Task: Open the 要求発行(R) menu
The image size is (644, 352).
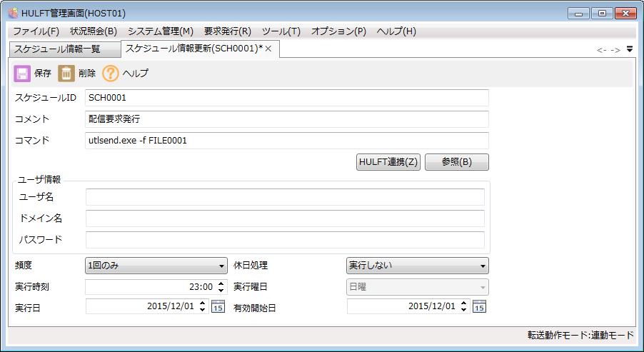Action: (228, 31)
